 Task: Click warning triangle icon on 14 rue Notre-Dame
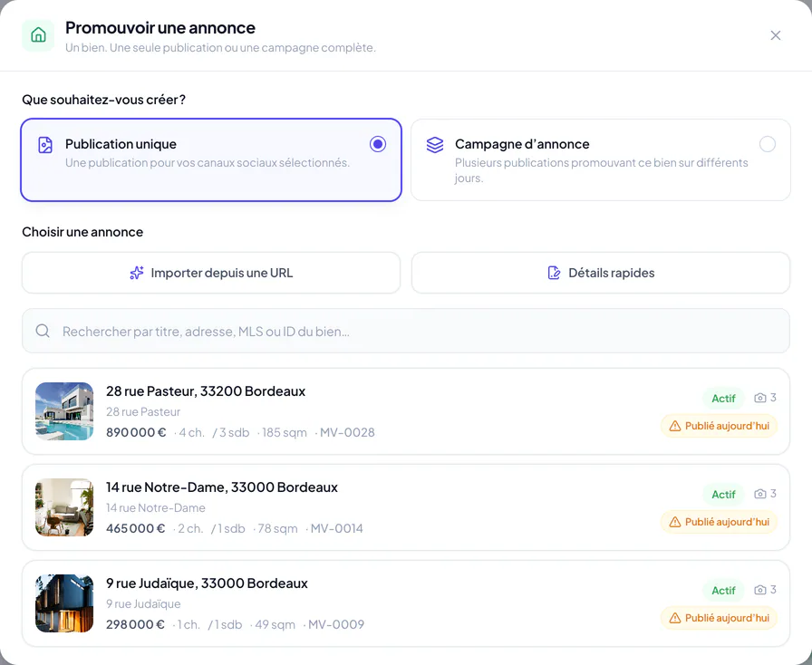pos(675,522)
